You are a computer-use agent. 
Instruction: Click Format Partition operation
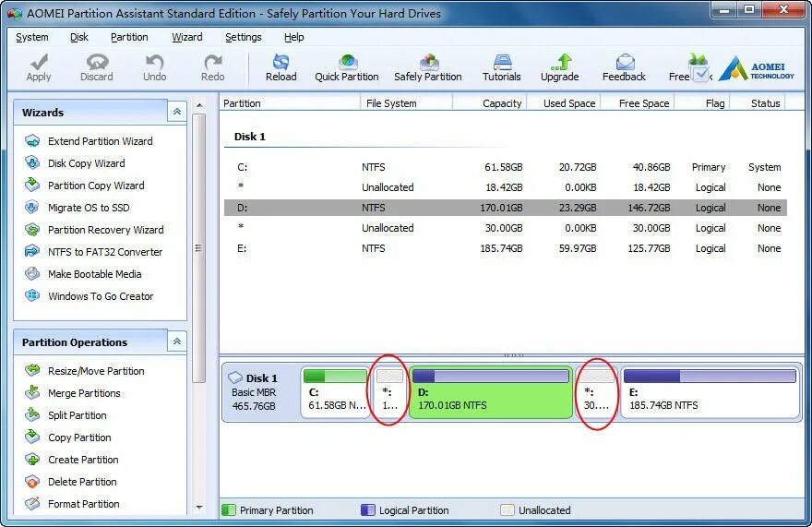83,504
